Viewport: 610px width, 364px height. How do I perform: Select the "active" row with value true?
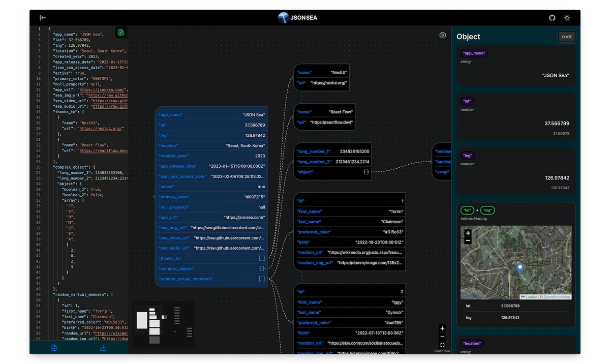point(211,187)
